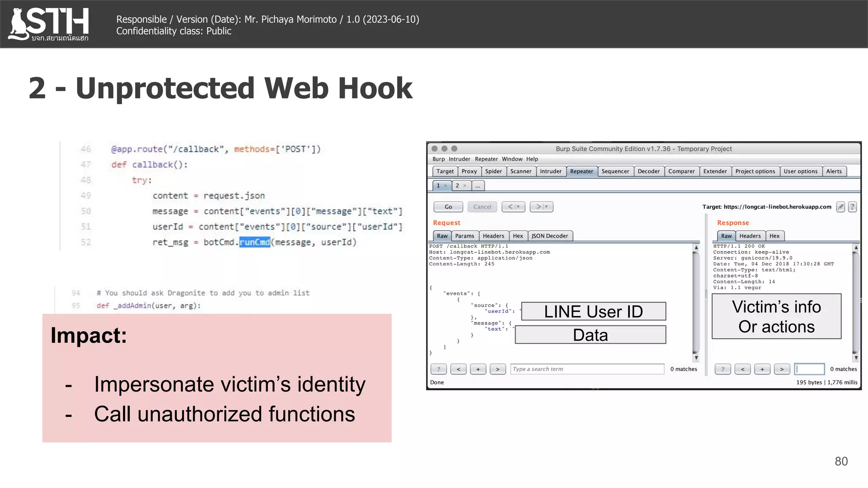Select the Request Headers tab
Screen dimensions: 868x488
(x=493, y=236)
